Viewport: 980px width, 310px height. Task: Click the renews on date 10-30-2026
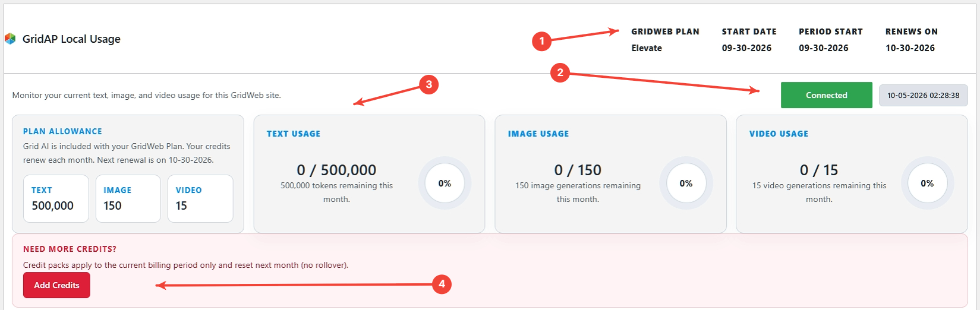[910, 48]
